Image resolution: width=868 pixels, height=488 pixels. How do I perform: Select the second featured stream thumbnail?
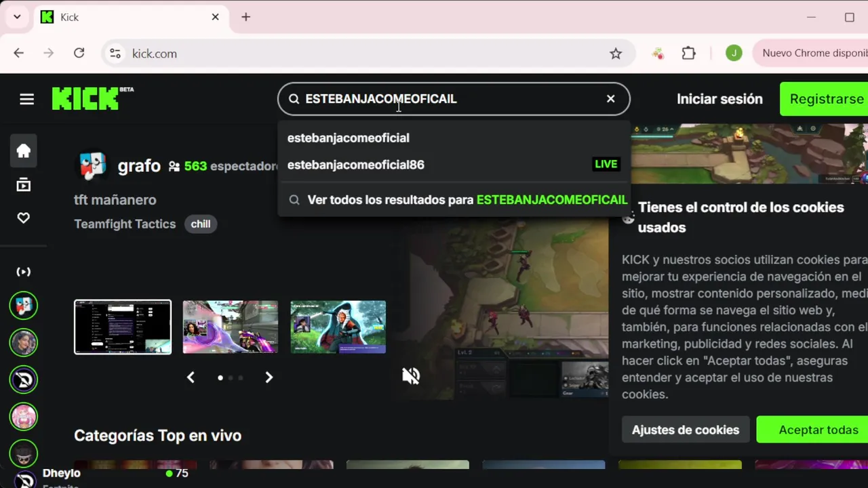(231, 327)
